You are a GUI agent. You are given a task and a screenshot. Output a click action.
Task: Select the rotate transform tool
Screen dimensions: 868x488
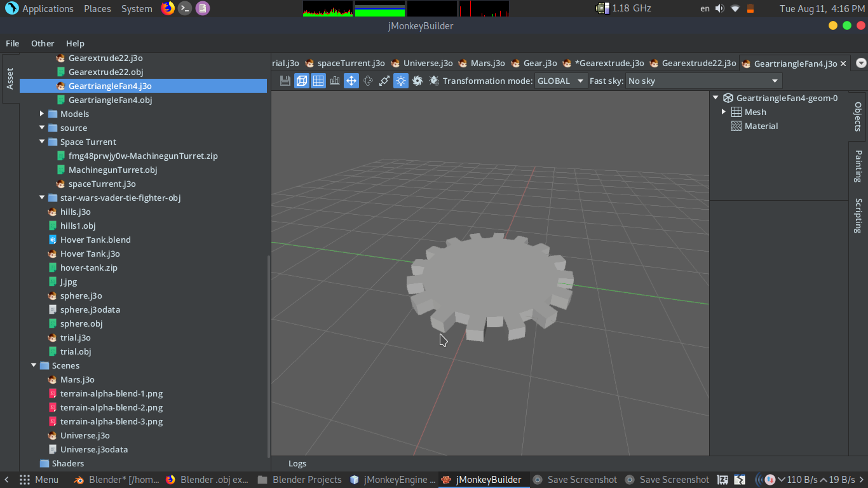(368, 81)
